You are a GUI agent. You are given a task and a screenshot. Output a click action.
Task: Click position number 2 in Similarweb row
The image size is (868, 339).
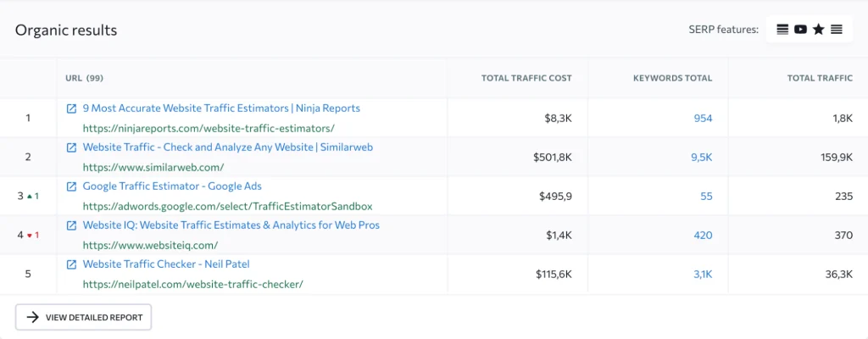(x=28, y=158)
